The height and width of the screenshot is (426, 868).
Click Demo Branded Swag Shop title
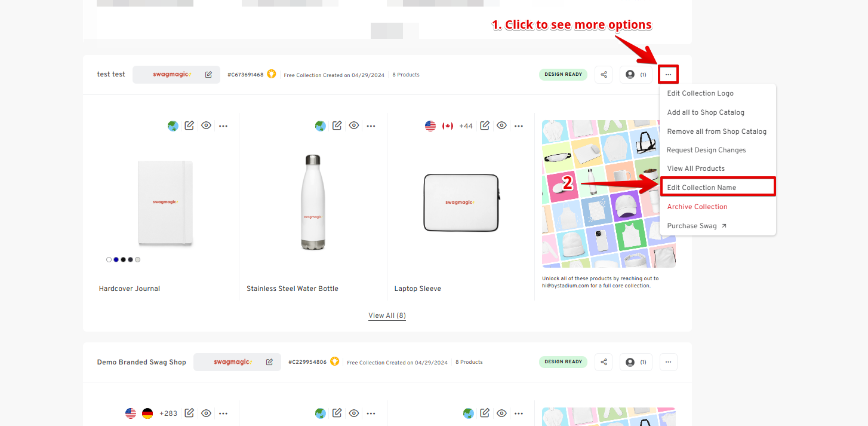point(141,362)
